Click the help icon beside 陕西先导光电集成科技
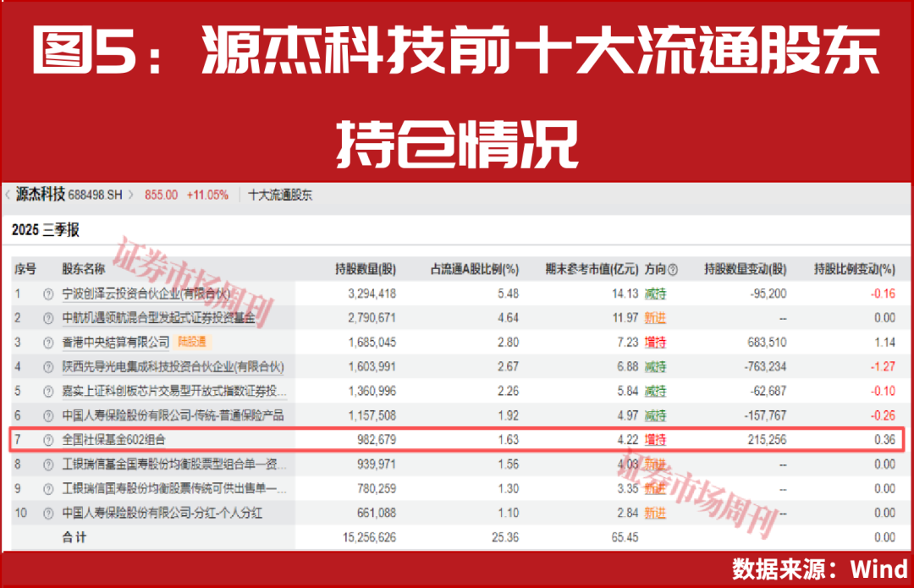 coord(47,367)
